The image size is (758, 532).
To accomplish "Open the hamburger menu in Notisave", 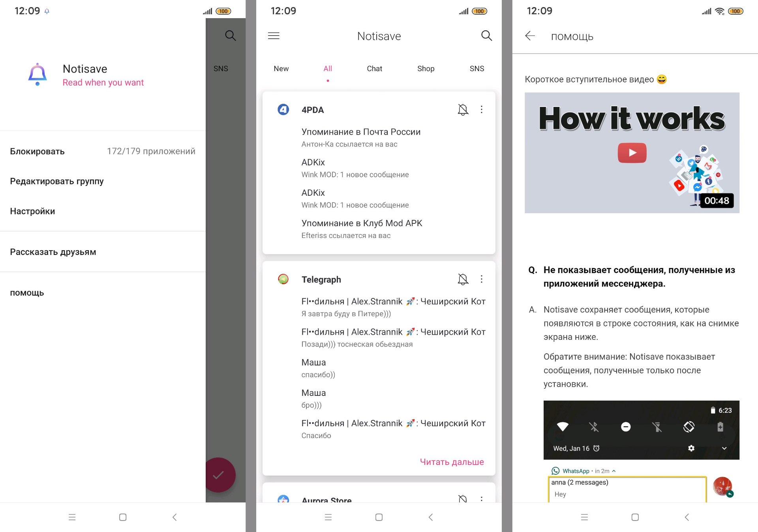I will [274, 36].
